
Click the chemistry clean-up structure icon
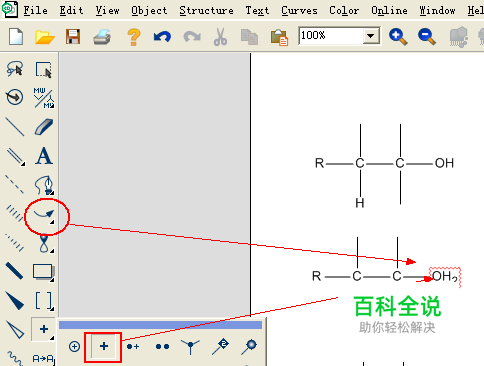pyautogui.click(x=459, y=37)
